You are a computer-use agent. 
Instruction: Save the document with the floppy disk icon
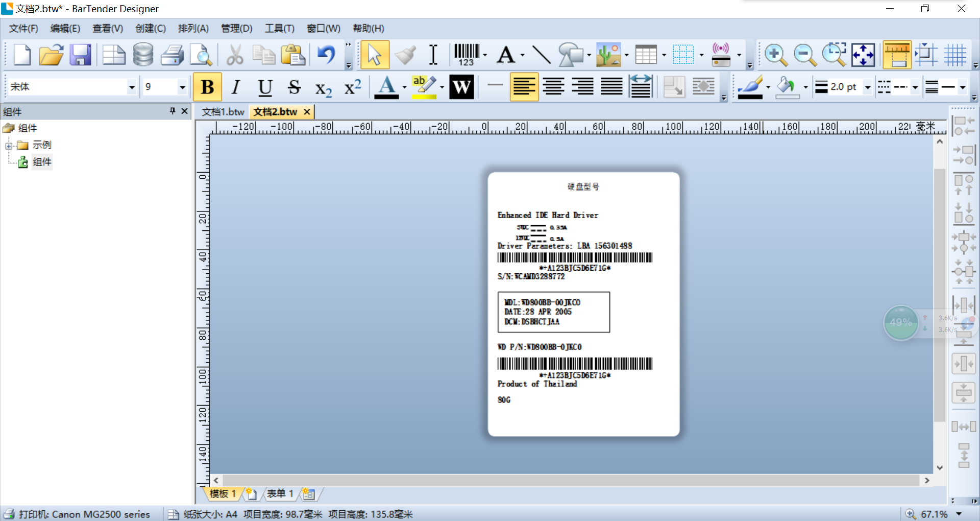pos(80,55)
